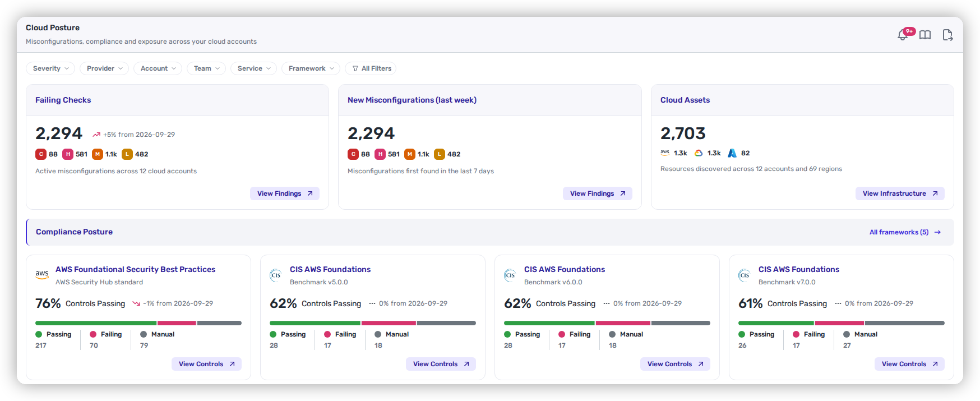Click the export document icon
980x401 pixels.
point(947,35)
